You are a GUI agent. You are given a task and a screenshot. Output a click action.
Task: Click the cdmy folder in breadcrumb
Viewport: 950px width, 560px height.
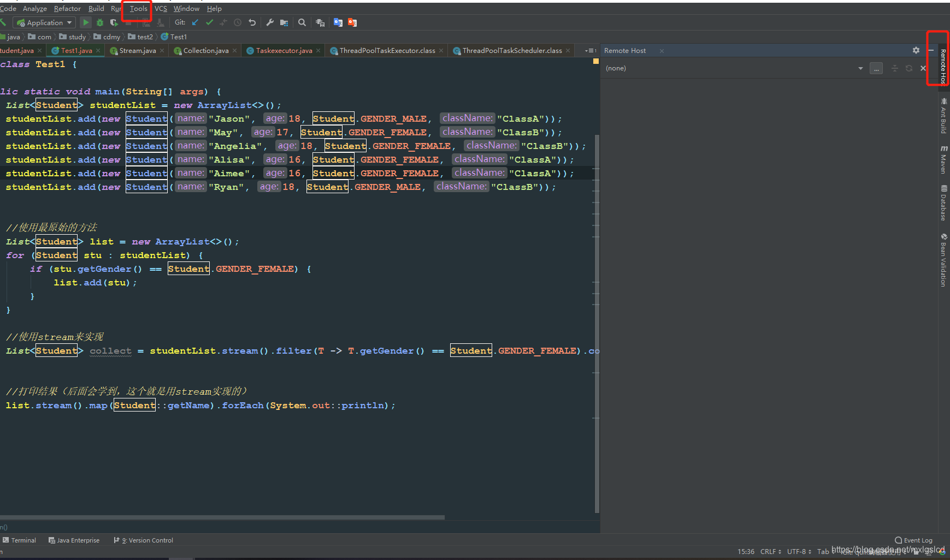point(107,37)
